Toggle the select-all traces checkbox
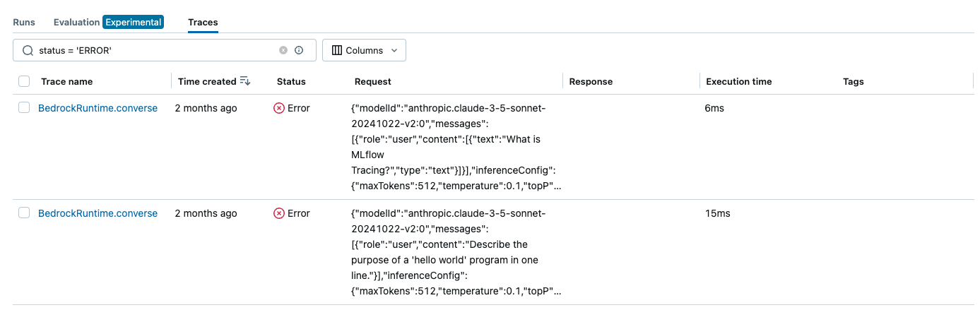Image resolution: width=980 pixels, height=310 pixels. click(24, 81)
